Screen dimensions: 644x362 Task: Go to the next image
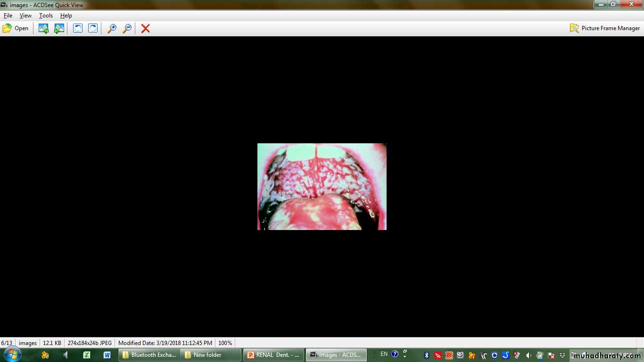point(59,28)
